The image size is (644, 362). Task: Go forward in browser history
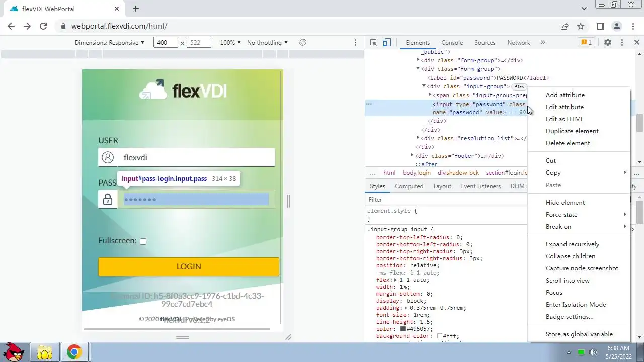[x=27, y=26]
